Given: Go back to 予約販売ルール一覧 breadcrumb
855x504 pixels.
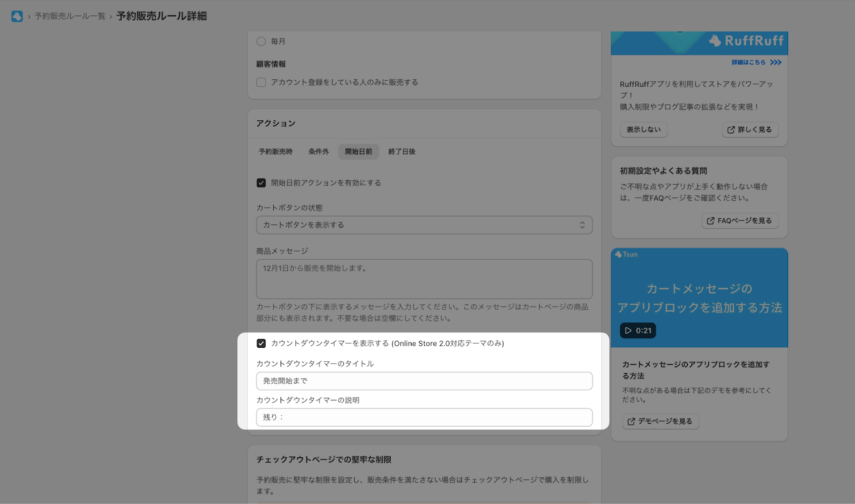Looking at the screenshot, I should pyautogui.click(x=70, y=16).
